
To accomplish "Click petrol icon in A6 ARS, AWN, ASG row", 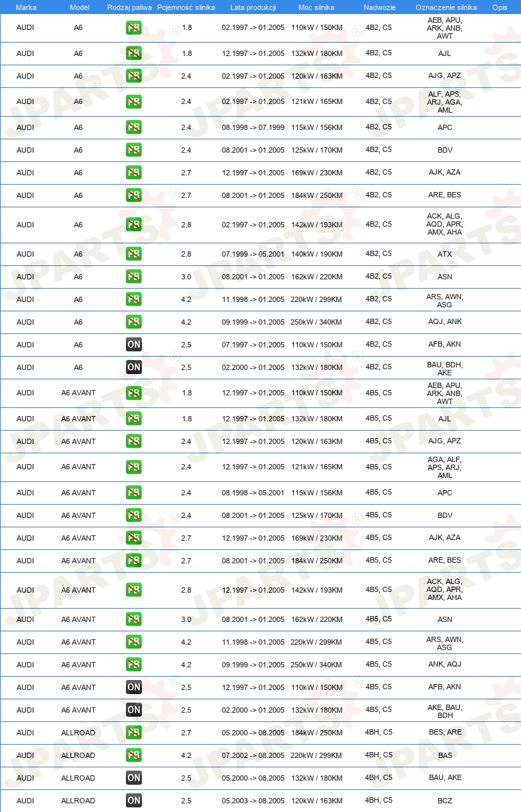I will click(134, 299).
